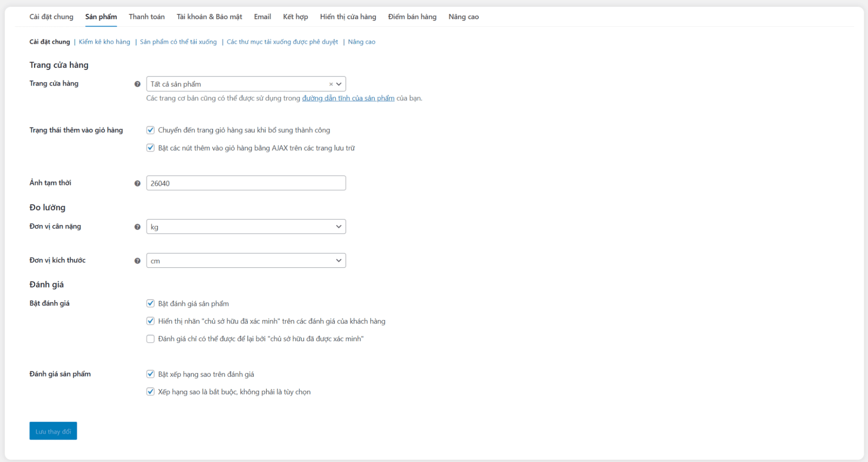Expand the dimension unit dropdown showing cm
868x462 pixels.
[246, 260]
